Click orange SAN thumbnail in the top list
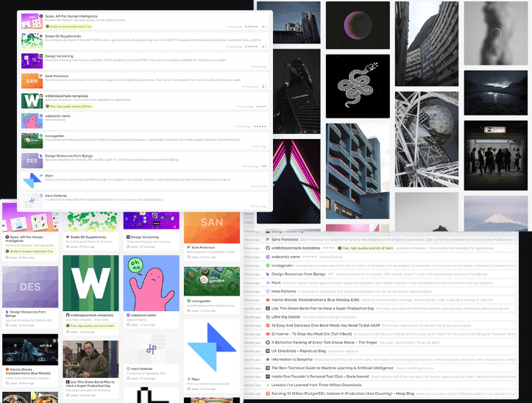 click(x=32, y=81)
